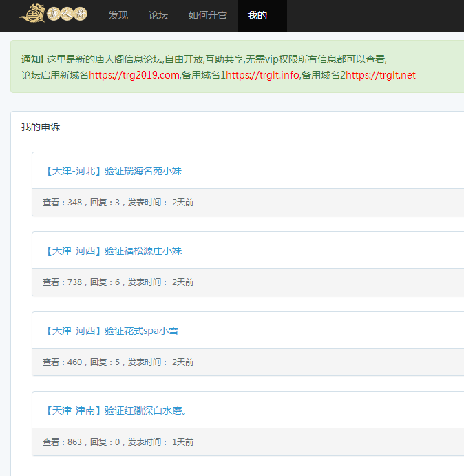The height and width of the screenshot is (476, 464).
Task: Click the bold 通知! label in banner
Action: 32,59
